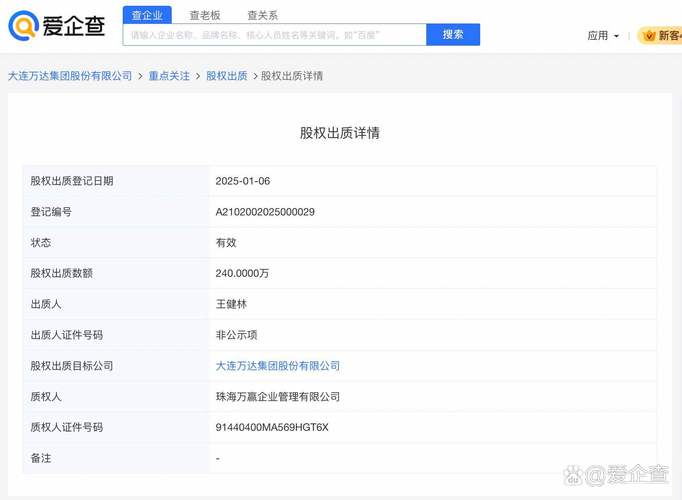Click the pledgee 珠海万赢企业管理有限公司
682x500 pixels.
[x=278, y=397]
